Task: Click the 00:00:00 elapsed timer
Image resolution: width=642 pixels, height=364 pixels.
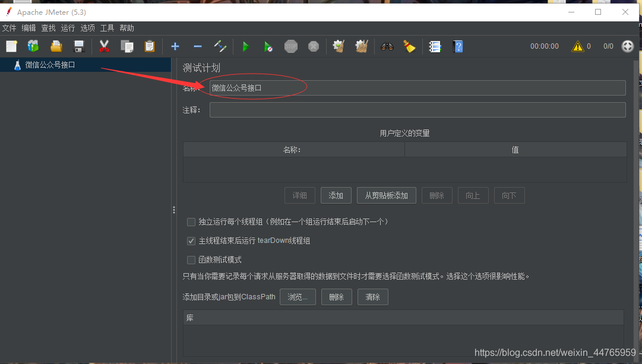Action: [544, 46]
